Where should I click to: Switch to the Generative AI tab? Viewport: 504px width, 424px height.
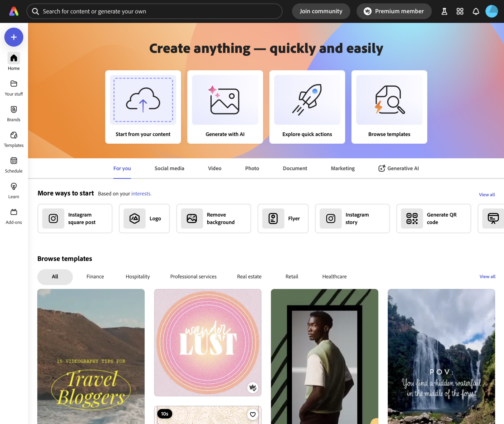(398, 168)
